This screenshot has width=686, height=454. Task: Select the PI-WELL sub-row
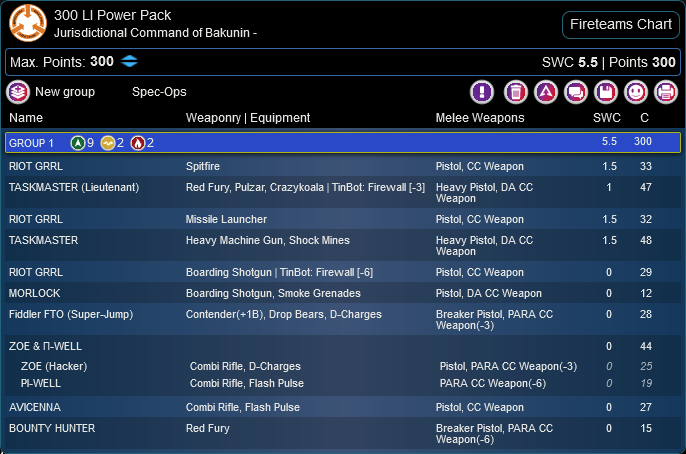click(343, 383)
